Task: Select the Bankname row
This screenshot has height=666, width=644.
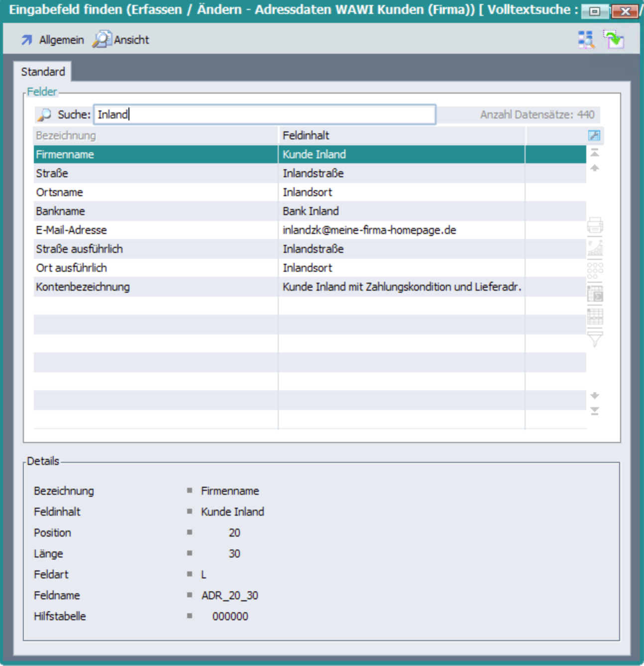Action: (x=155, y=211)
